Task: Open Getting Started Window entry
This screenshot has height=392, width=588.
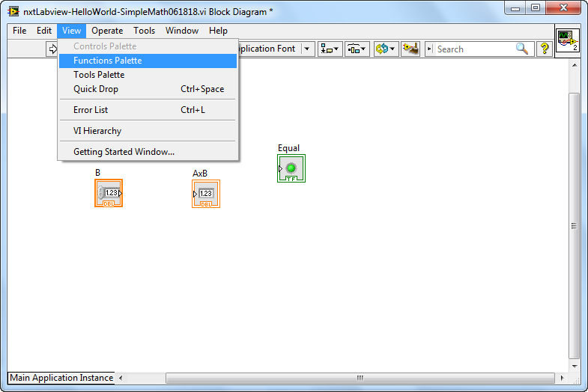Action: [148, 152]
